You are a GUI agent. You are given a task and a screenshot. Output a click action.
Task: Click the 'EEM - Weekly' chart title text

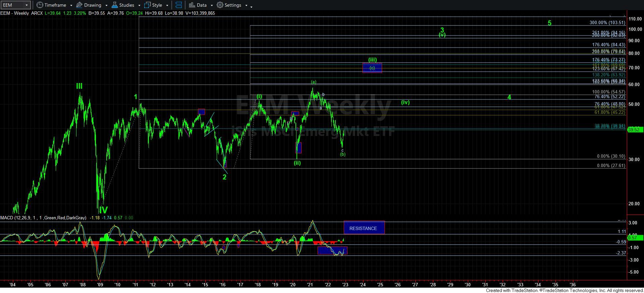[14, 13]
